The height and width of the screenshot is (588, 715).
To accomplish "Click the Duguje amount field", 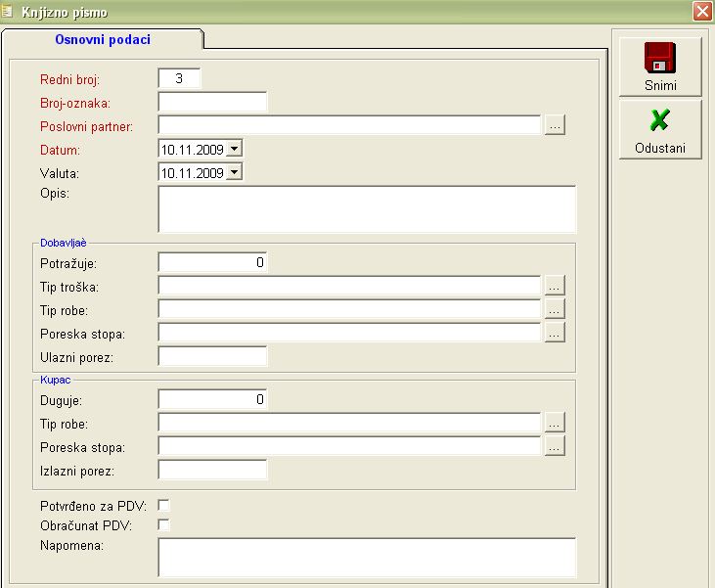I will coord(212,399).
